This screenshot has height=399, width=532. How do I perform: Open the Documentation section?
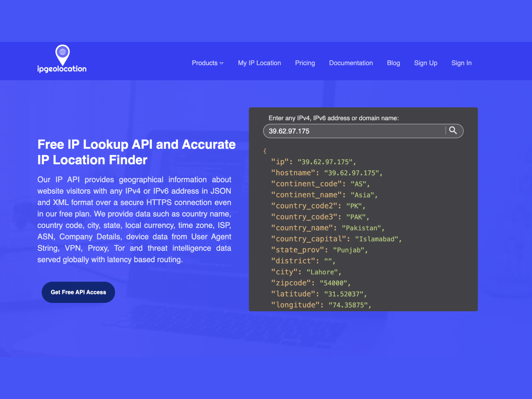pyautogui.click(x=351, y=63)
